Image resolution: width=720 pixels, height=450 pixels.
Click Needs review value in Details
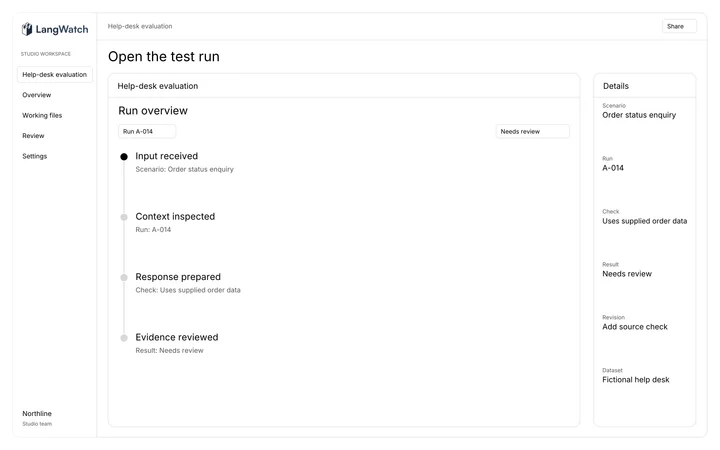pyautogui.click(x=627, y=274)
